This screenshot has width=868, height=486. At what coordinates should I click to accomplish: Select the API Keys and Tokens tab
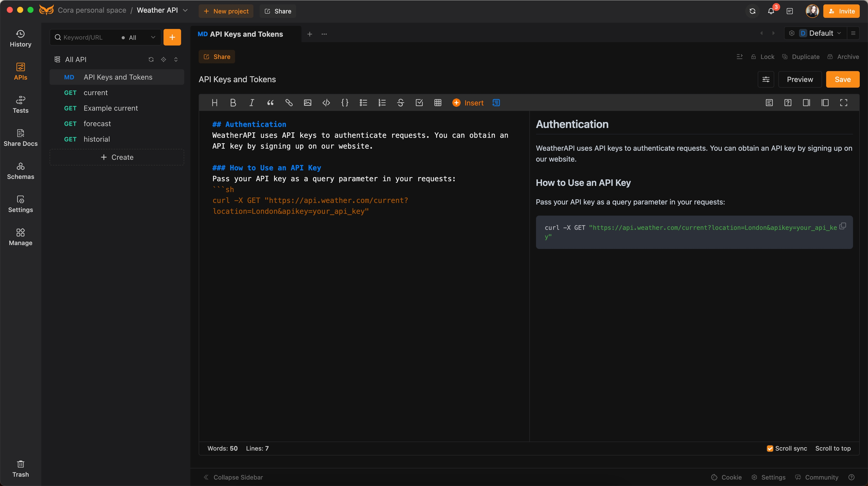click(x=246, y=34)
